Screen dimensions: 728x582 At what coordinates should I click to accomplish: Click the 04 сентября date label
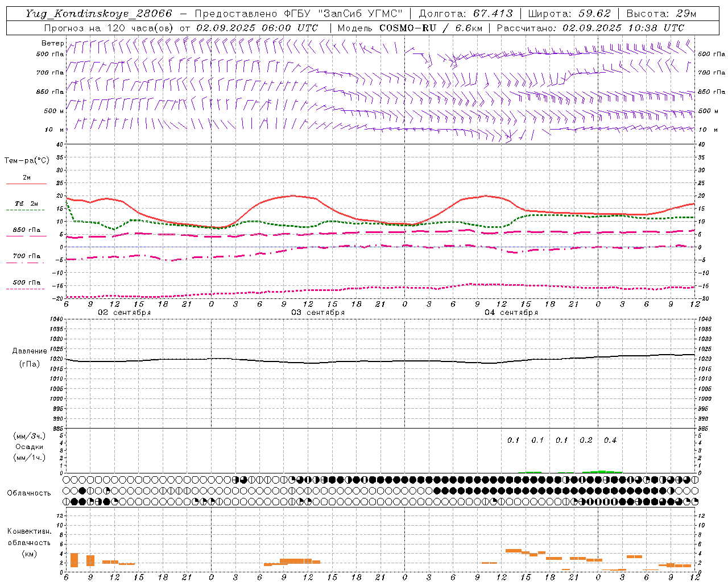tap(511, 313)
